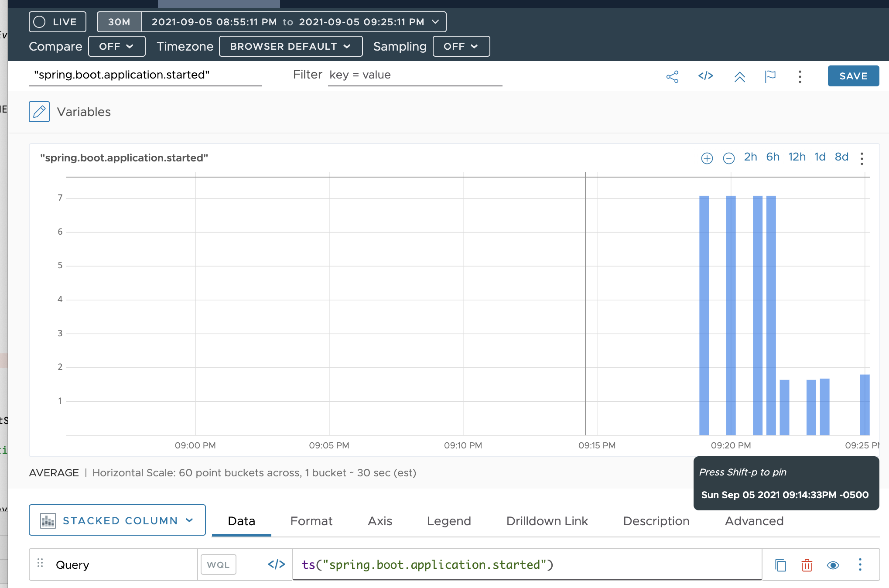The height and width of the screenshot is (588, 889).
Task: Open the Stacked Column chart type dropdown
Action: 117,520
